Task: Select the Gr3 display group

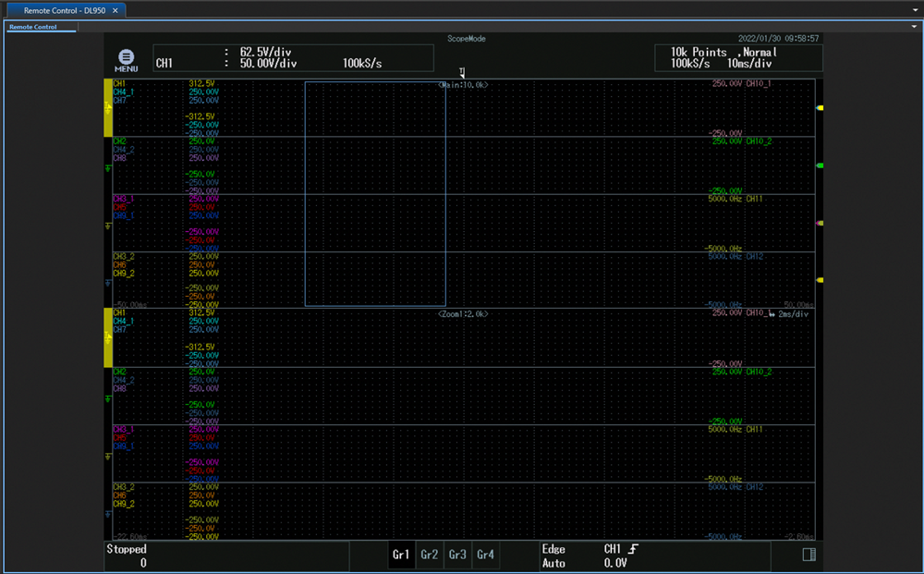Action: (457, 555)
